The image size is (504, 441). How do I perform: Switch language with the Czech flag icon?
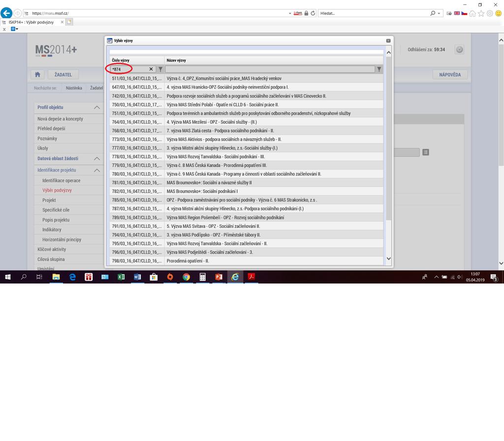pos(464,13)
